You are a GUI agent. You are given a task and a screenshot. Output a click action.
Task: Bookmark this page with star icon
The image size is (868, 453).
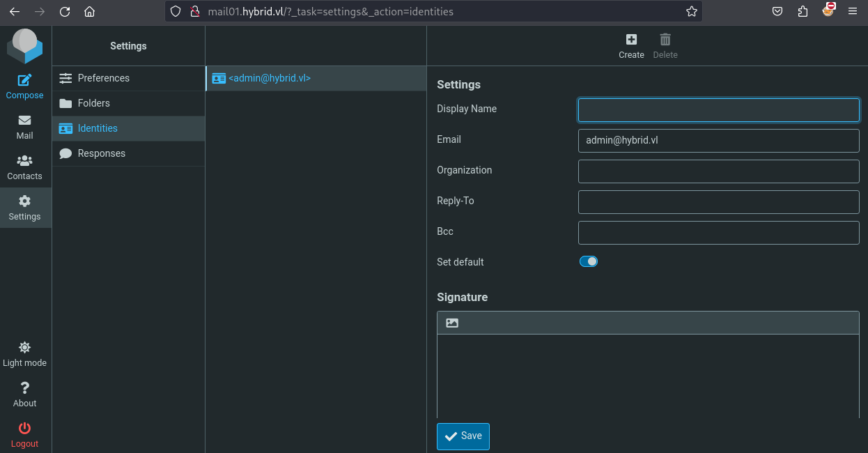(x=692, y=12)
